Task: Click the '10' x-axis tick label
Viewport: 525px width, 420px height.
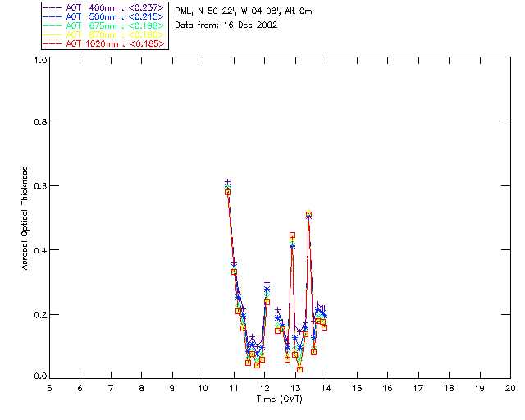Action: tap(203, 388)
